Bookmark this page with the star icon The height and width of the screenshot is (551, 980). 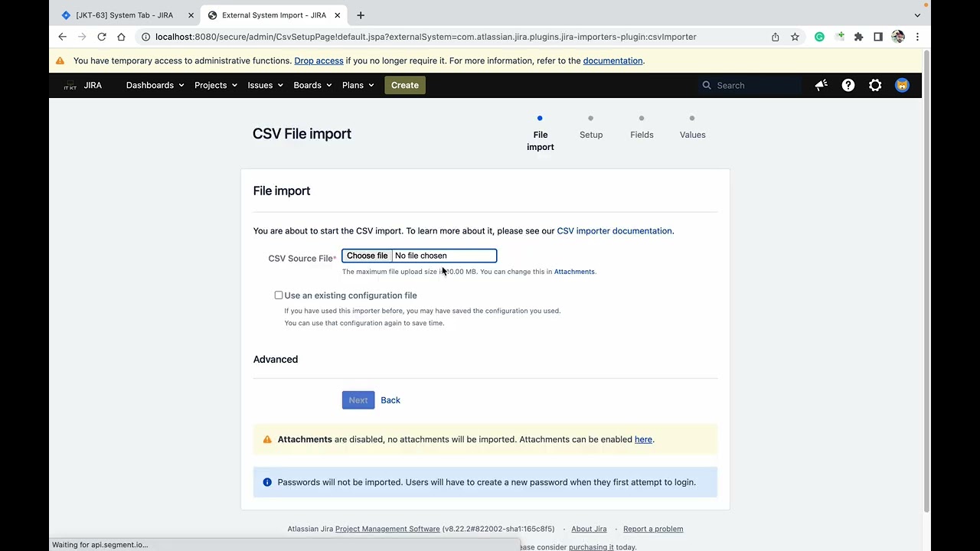[x=795, y=37]
